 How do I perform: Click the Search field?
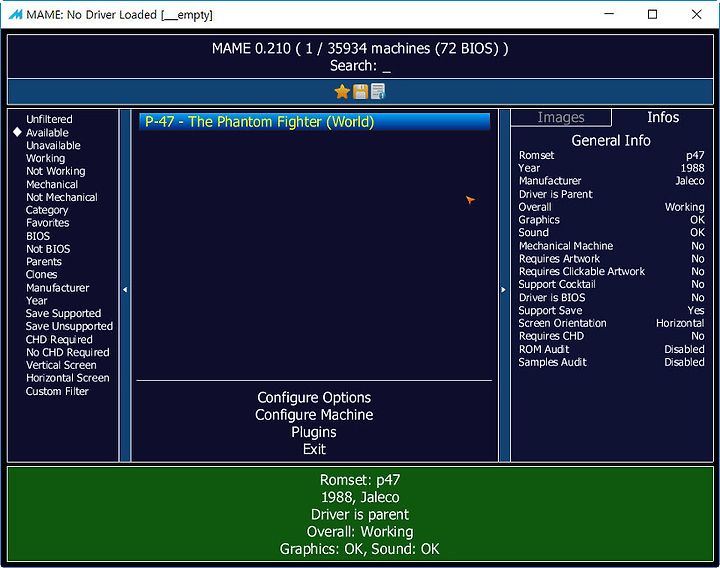360,66
